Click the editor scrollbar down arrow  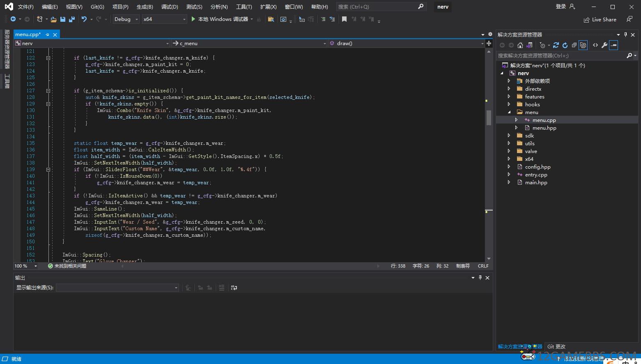pyautogui.click(x=489, y=259)
